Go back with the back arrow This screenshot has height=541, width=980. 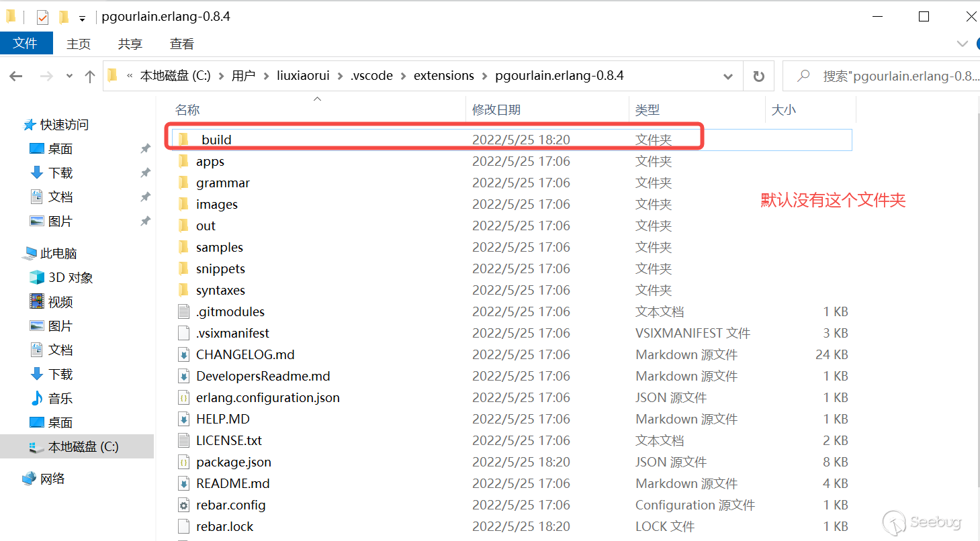16,77
